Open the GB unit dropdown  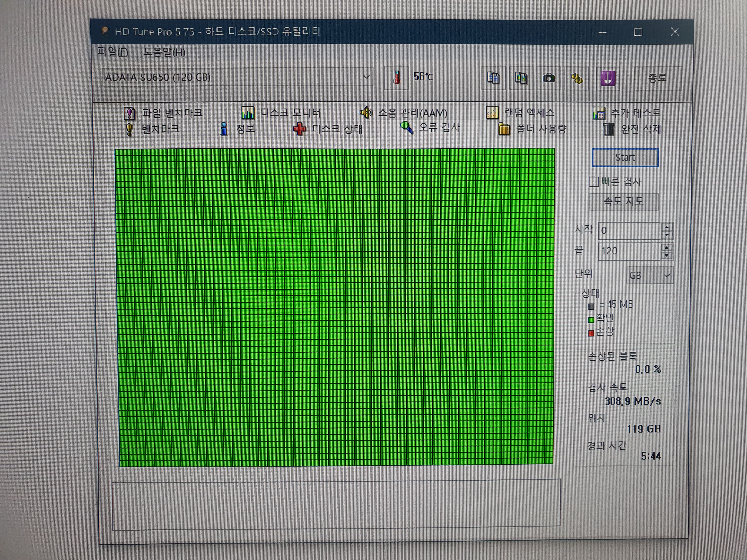tap(650, 275)
